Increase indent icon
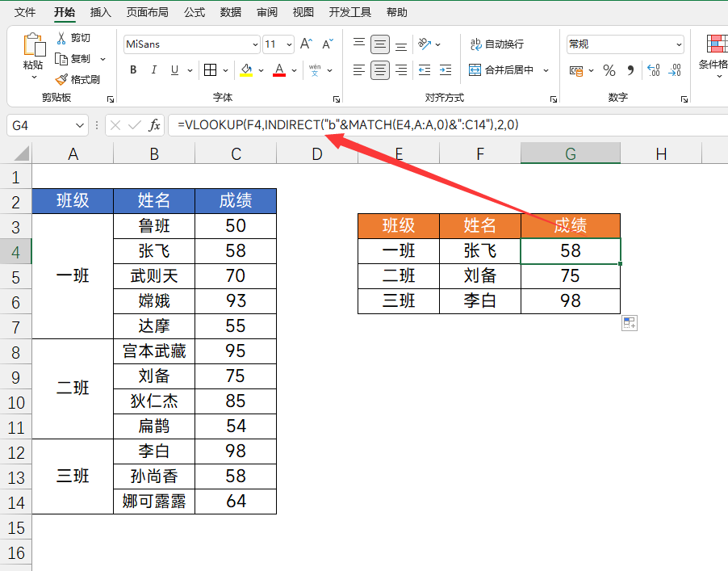This screenshot has width=728, height=571. pyautogui.click(x=446, y=70)
